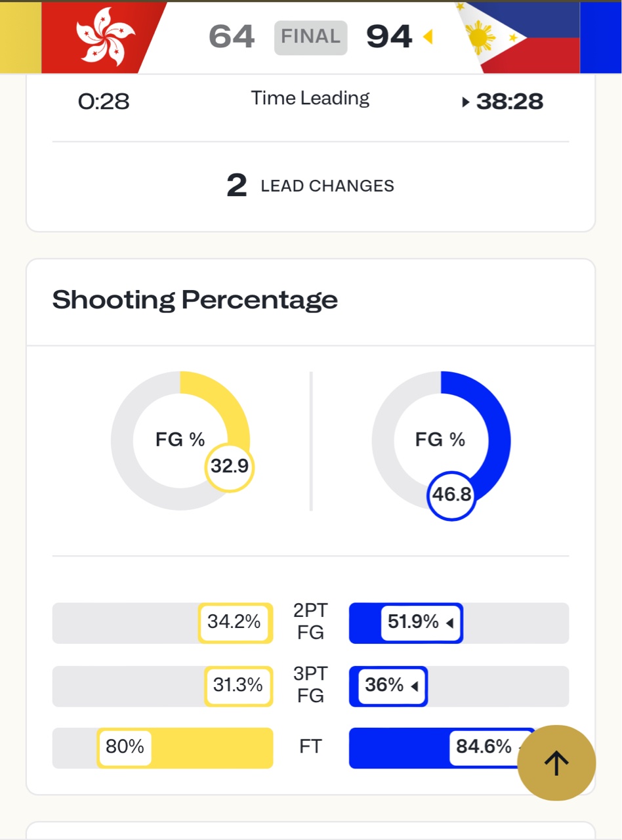Click the scroll-to-top arrow button
Screen dimensions: 622x840
[x=556, y=763]
